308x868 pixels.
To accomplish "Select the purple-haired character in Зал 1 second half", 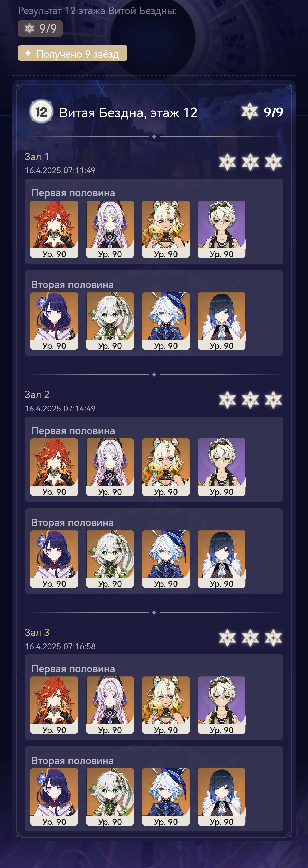I will coord(54,321).
